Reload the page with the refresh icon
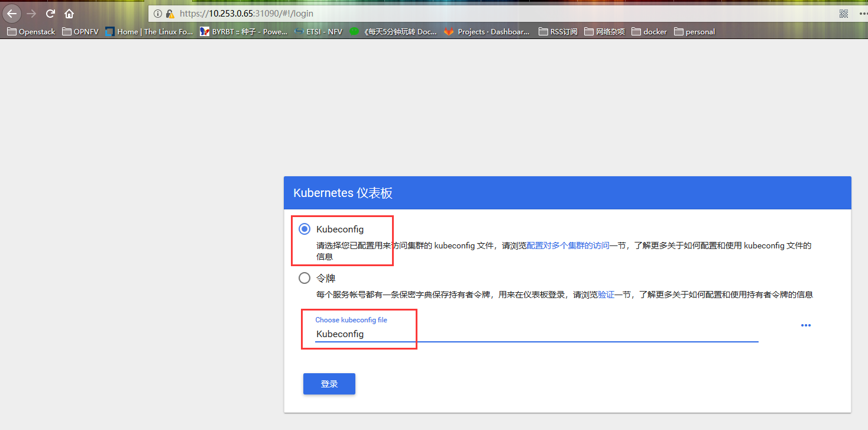 point(50,13)
